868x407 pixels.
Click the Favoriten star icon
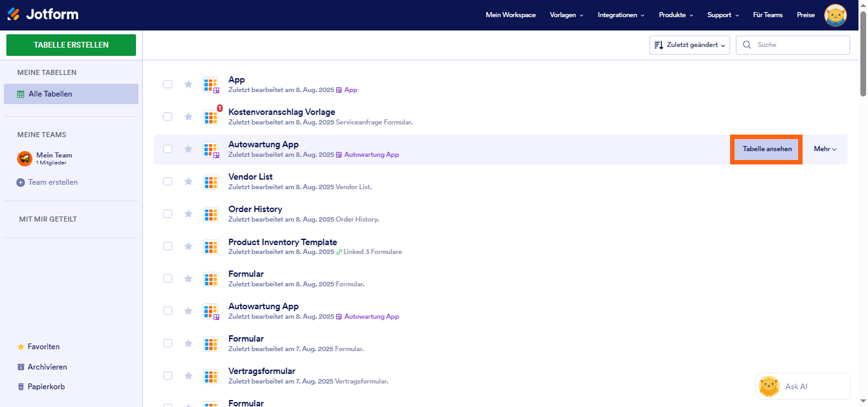click(x=21, y=347)
